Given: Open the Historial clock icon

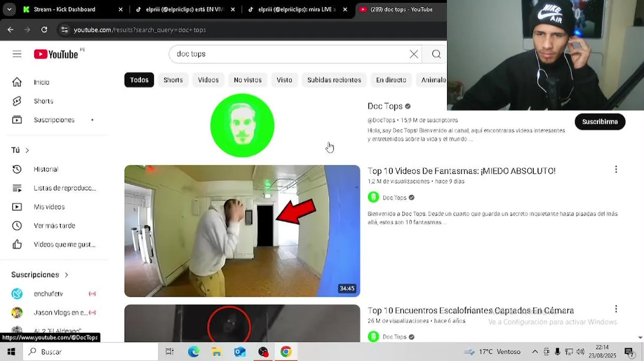Looking at the screenshot, I should [17, 169].
